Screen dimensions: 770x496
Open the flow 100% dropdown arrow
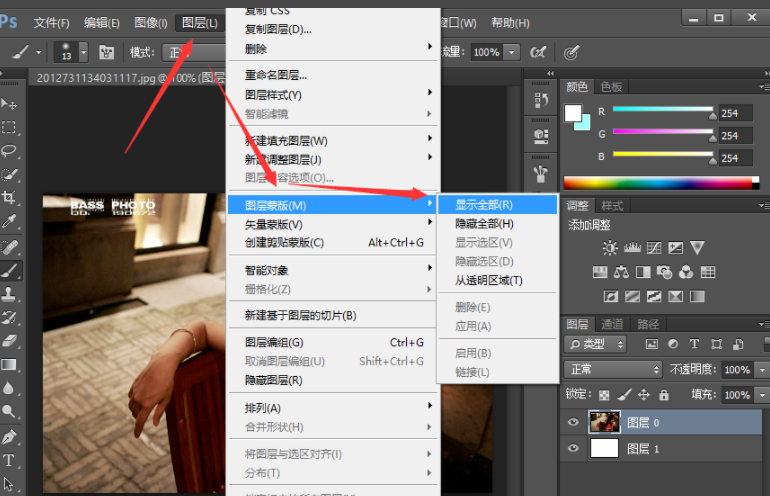512,52
